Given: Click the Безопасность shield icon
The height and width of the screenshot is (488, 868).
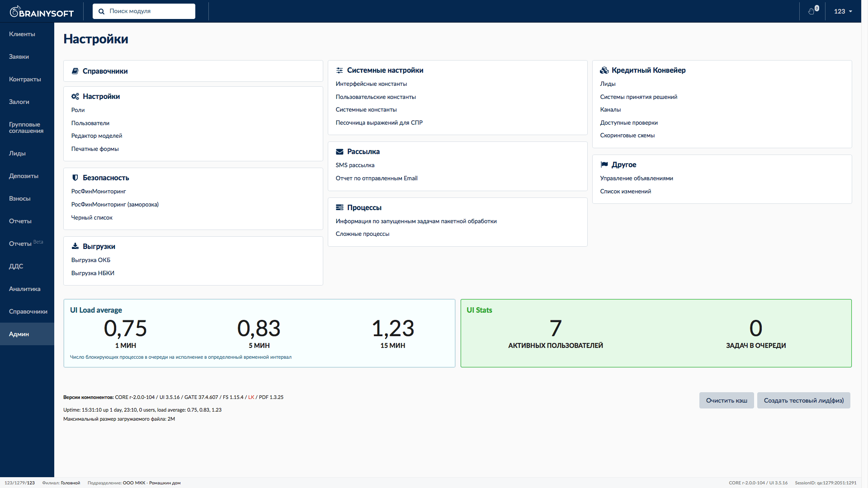Looking at the screenshot, I should [x=75, y=178].
